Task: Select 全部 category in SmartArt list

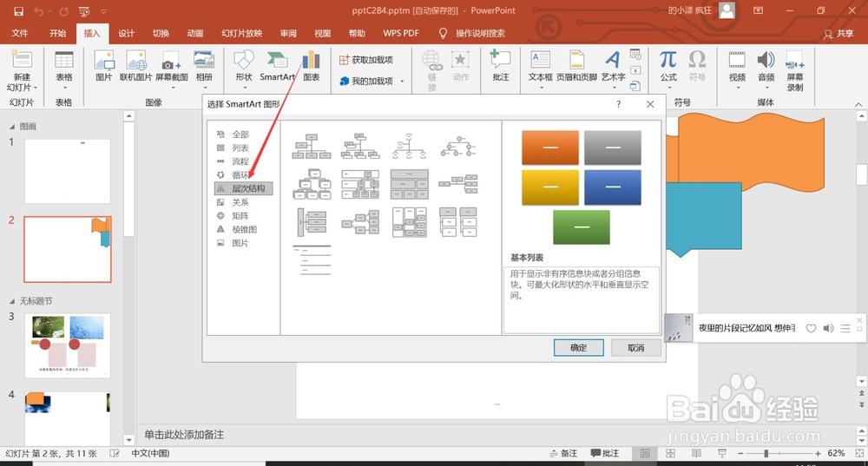Action: tap(240, 135)
